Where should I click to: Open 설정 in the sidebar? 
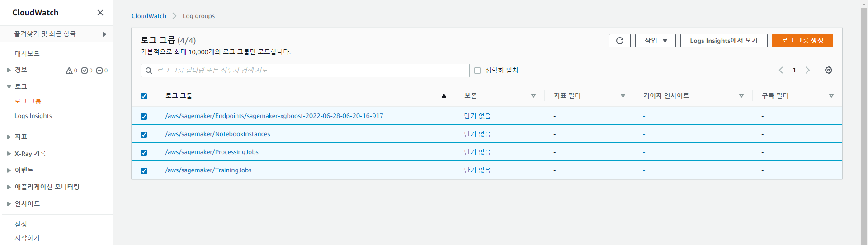click(21, 225)
